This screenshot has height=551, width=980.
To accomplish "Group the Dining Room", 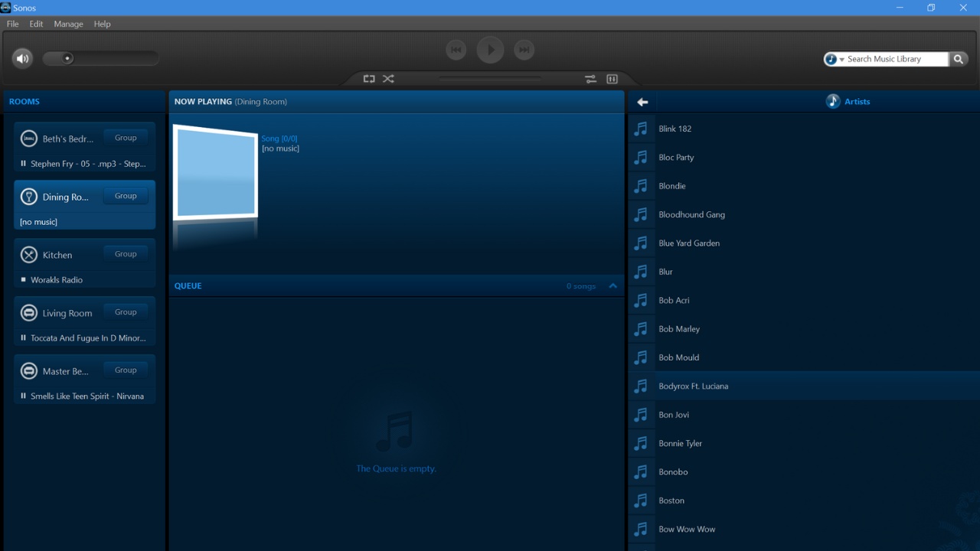I will (126, 196).
